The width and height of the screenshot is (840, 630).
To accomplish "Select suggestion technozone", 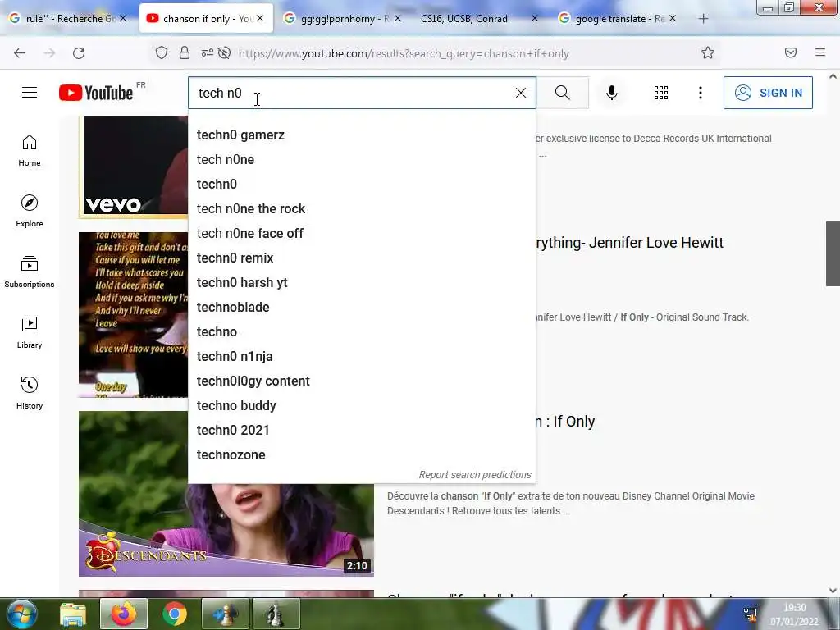I will click(x=362, y=455).
